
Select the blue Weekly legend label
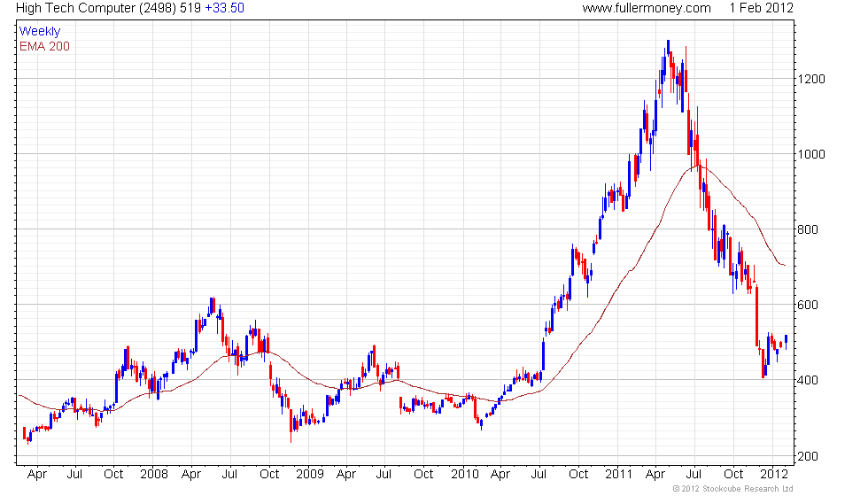click(40, 32)
